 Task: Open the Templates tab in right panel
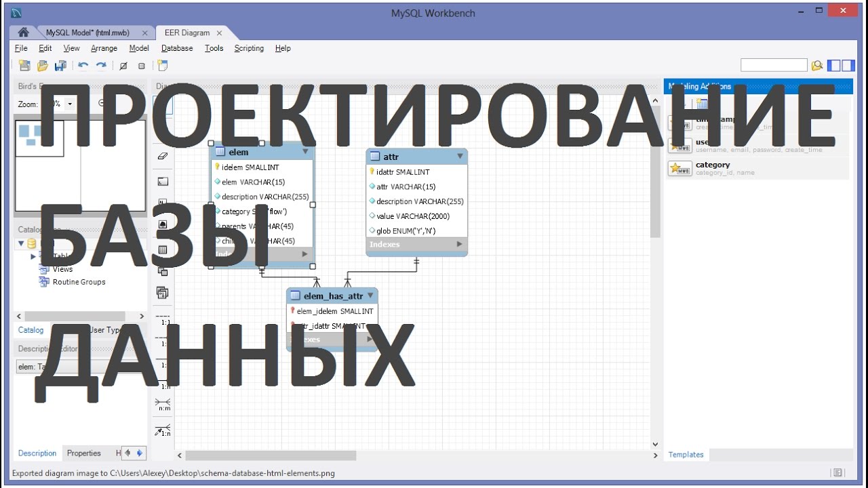point(686,455)
